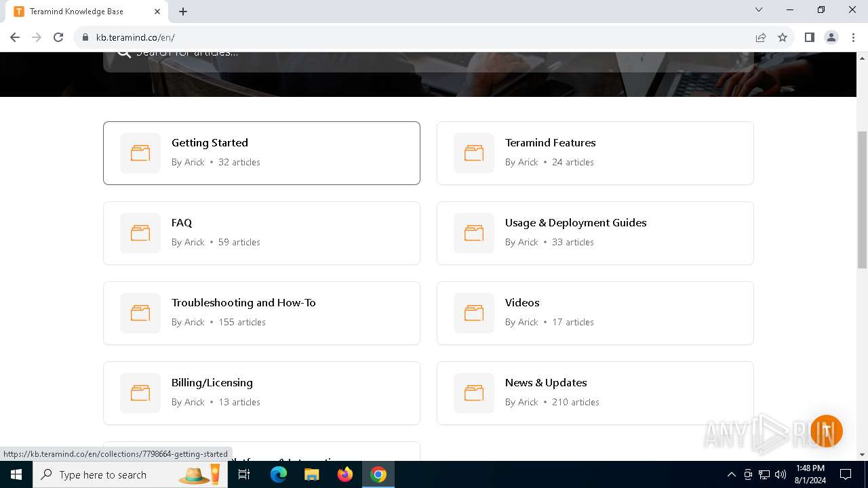This screenshot has height=488, width=868.
Task: Open the Videos collection title
Action: pos(522,302)
